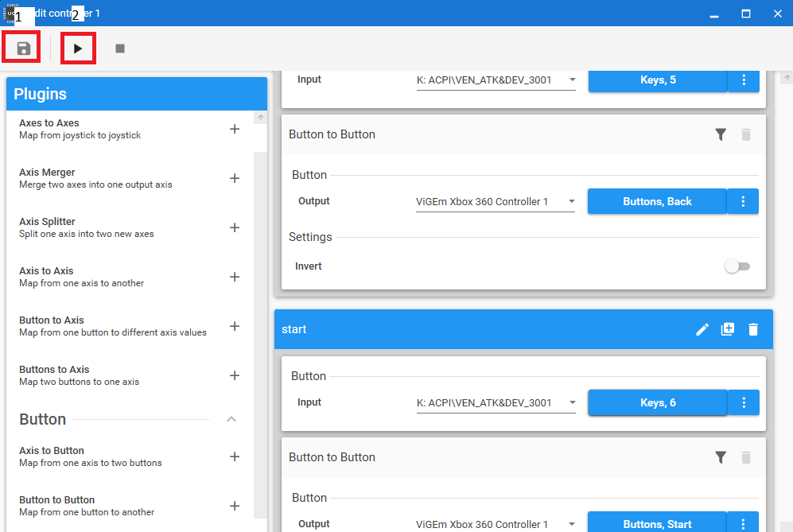Add the Buttons to Axis plugin
The width and height of the screenshot is (793, 532).
click(234, 375)
